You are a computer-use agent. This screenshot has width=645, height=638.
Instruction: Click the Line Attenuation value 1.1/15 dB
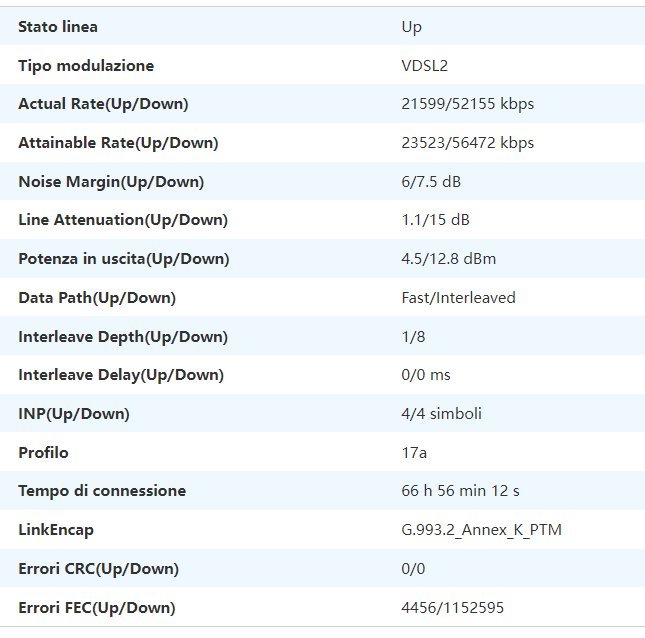click(x=435, y=220)
